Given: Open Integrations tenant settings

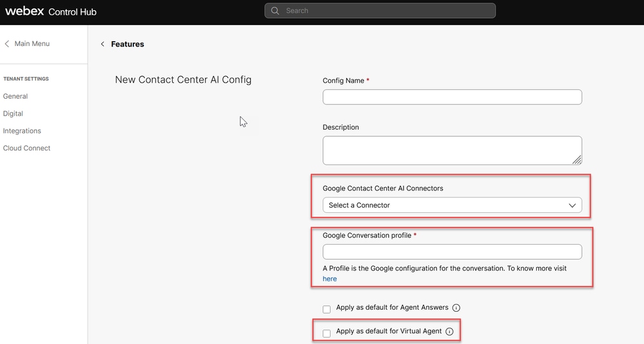Looking at the screenshot, I should (22, 131).
